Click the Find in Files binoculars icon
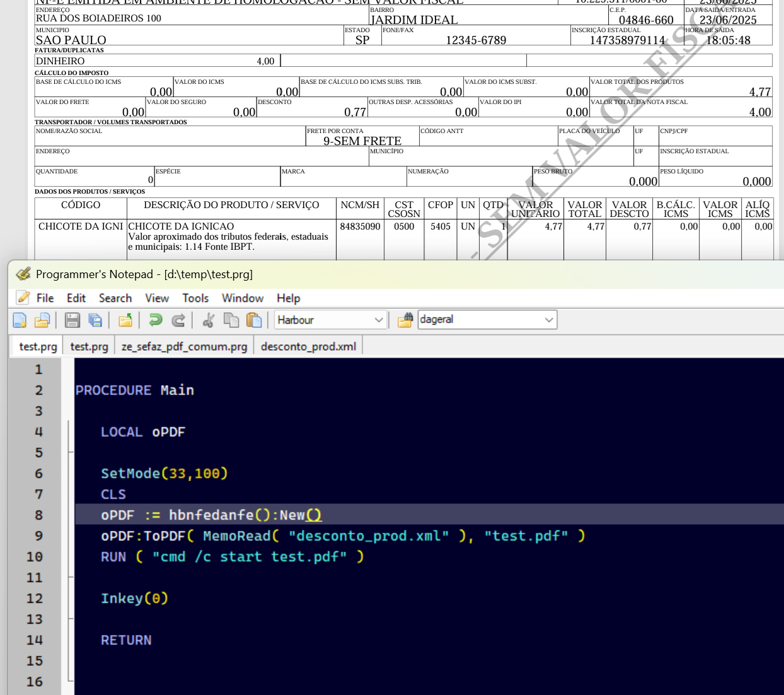Image resolution: width=784 pixels, height=695 pixels. point(405,320)
